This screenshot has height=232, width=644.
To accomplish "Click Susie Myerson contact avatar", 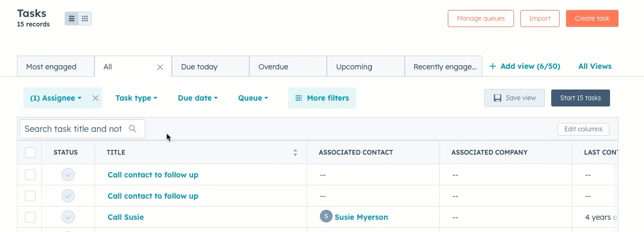I will pyautogui.click(x=326, y=217).
